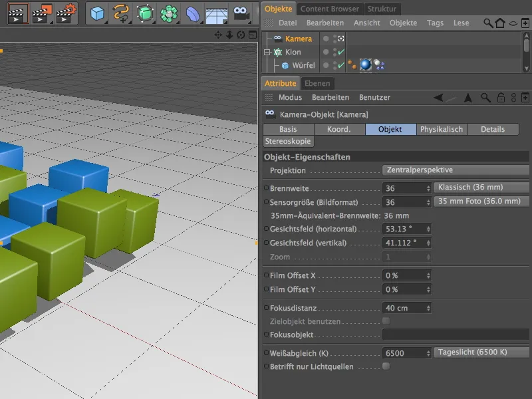This screenshot has width=532, height=399.
Task: Enable Betrifft nur Lichtquellen
Action: [386, 366]
